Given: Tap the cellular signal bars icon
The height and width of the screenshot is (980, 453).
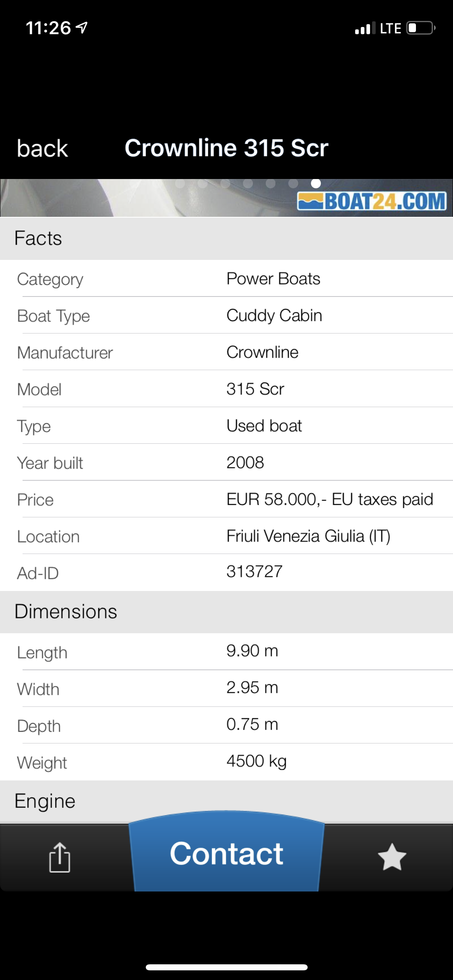Looking at the screenshot, I should click(x=365, y=28).
